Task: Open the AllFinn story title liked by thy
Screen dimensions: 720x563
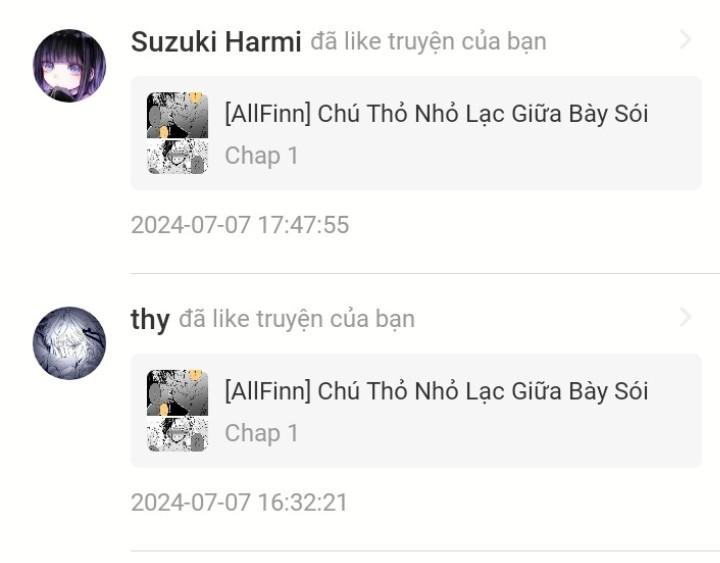Action: coord(436,391)
